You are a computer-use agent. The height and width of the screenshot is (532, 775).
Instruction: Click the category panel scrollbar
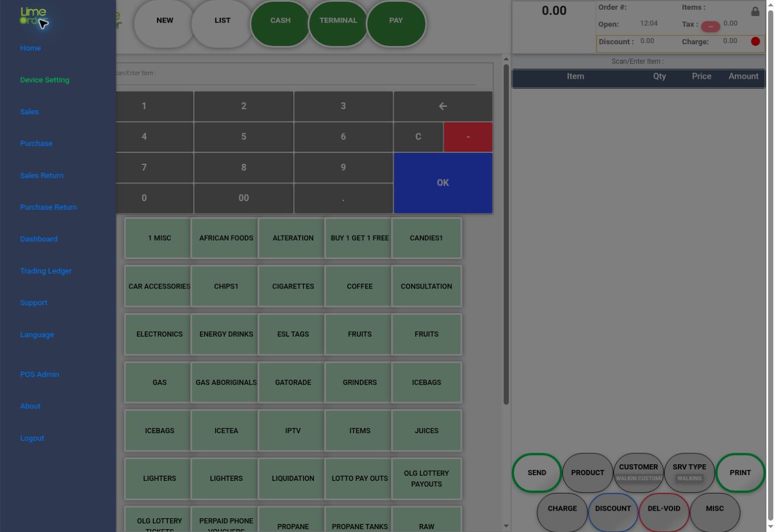(506, 236)
